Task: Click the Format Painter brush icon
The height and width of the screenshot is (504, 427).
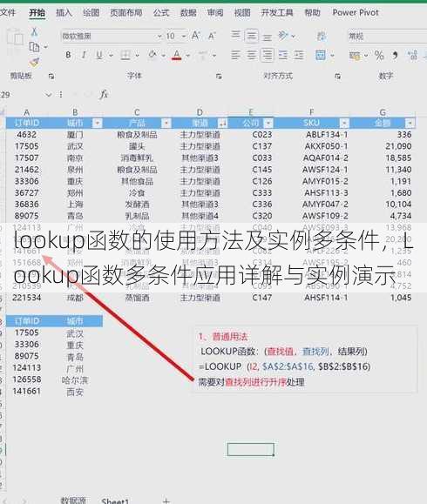Action: (x=35, y=62)
